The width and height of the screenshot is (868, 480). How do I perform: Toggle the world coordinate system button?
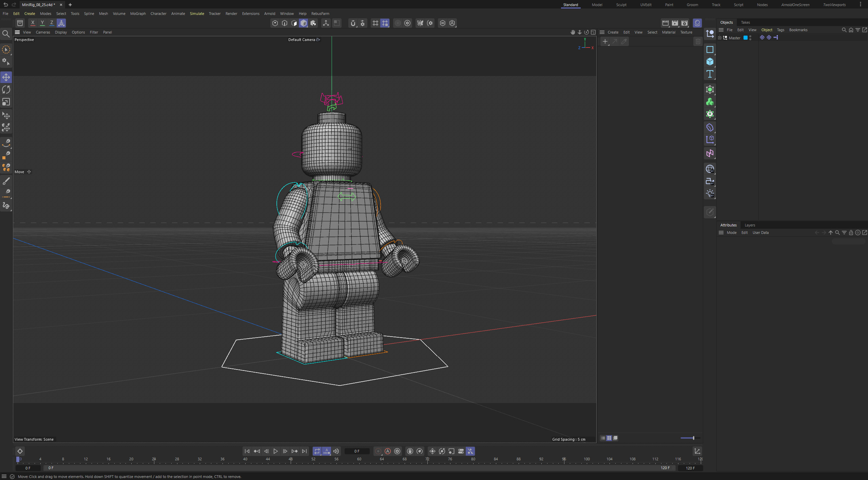coord(61,23)
